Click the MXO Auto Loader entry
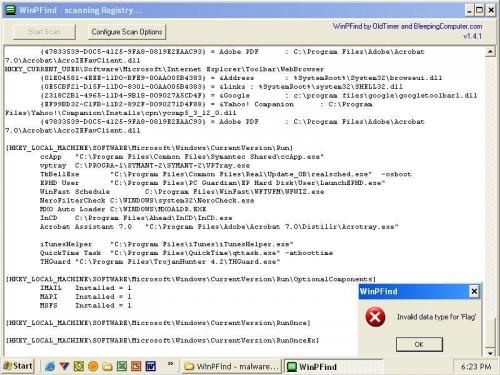Image resolution: width=500 pixels, height=375 pixels. pyautogui.click(x=123, y=209)
